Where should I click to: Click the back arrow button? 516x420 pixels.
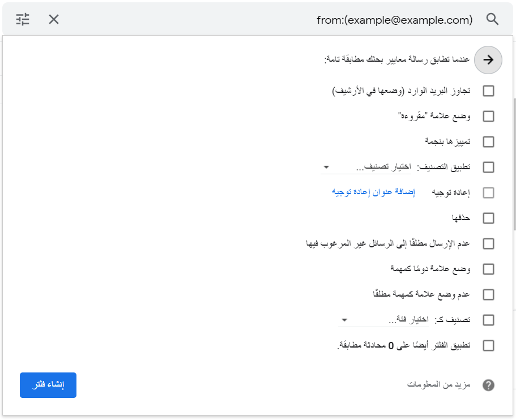click(488, 60)
